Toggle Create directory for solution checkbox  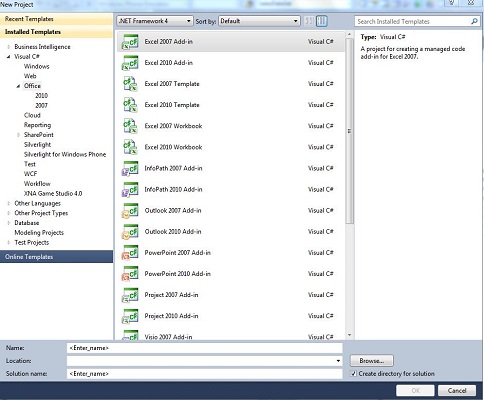coord(354,374)
